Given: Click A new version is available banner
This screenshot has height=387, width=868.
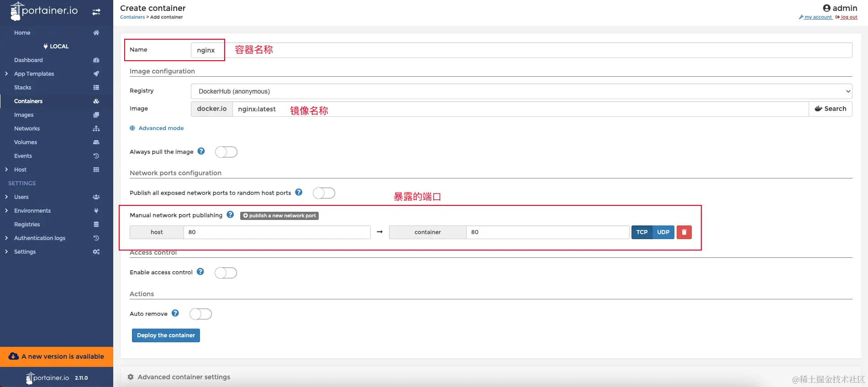Looking at the screenshot, I should pos(57,356).
